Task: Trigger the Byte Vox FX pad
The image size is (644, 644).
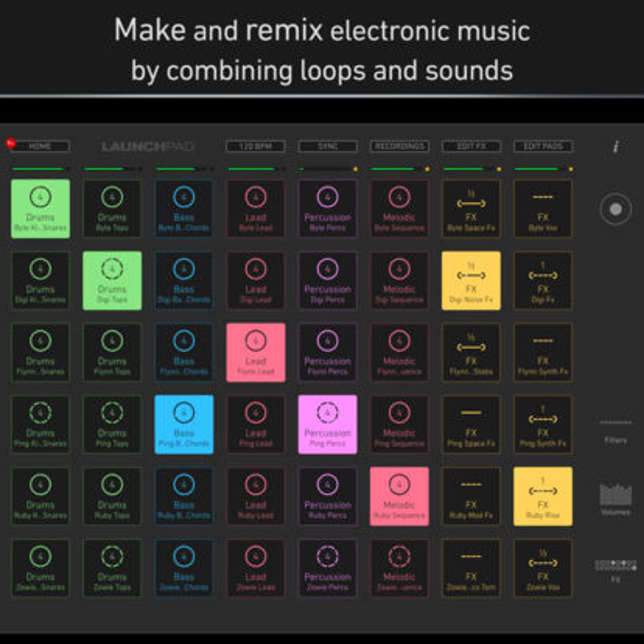Action: [x=543, y=209]
